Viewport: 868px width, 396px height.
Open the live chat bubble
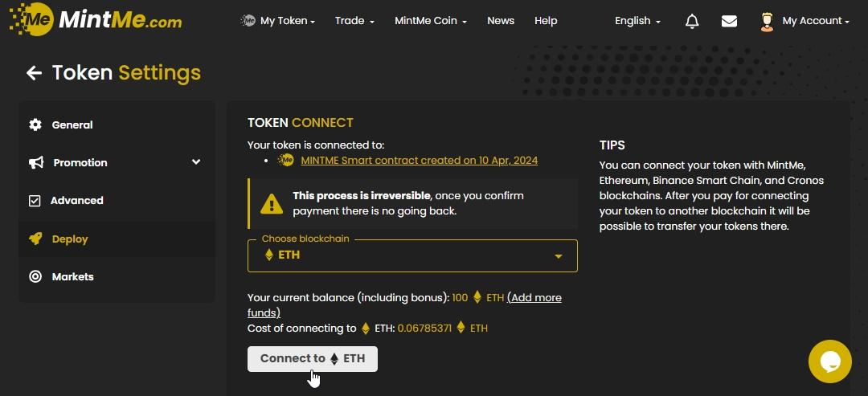(x=829, y=361)
